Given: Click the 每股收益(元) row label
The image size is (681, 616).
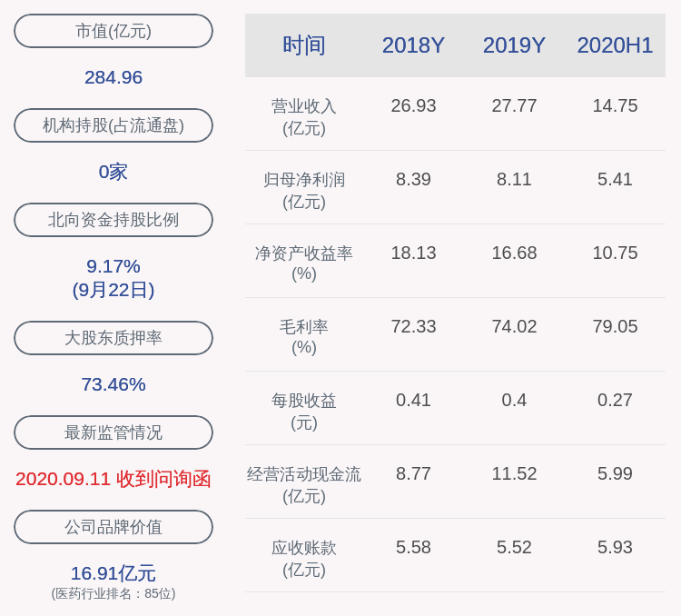Looking at the screenshot, I should pos(304,412).
